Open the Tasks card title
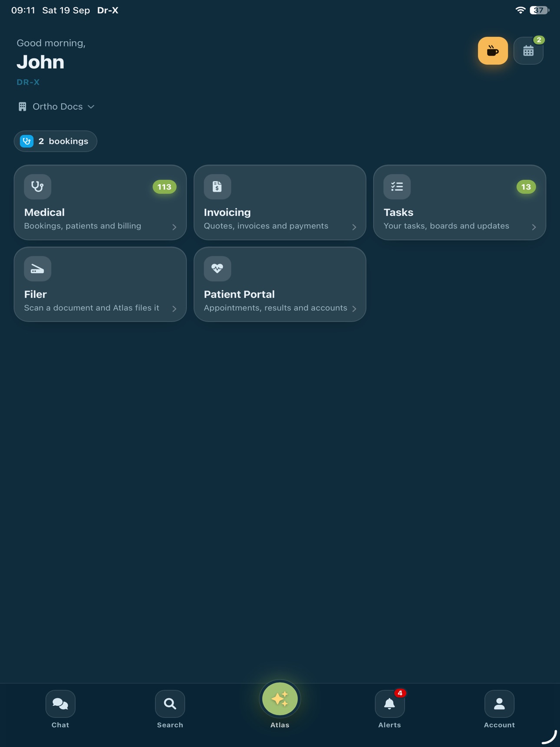560x747 pixels. point(399,212)
